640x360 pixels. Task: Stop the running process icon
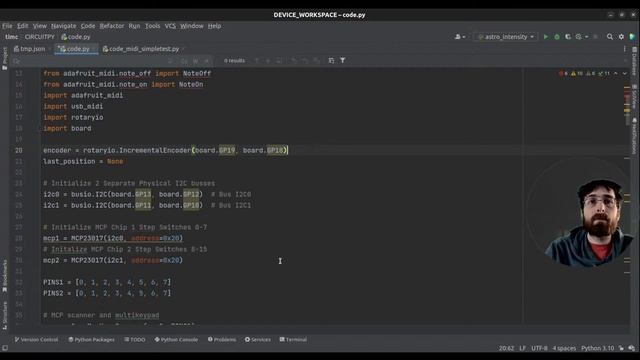596,37
